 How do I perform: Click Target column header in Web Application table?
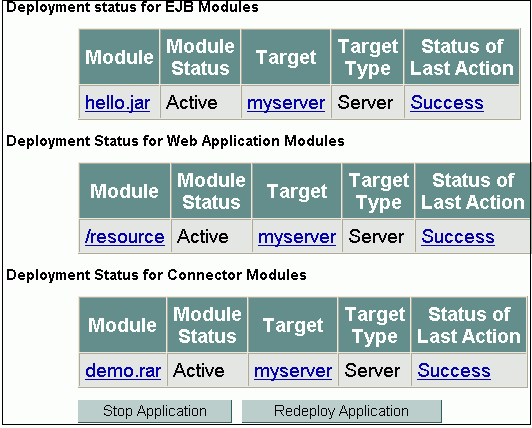point(297,191)
